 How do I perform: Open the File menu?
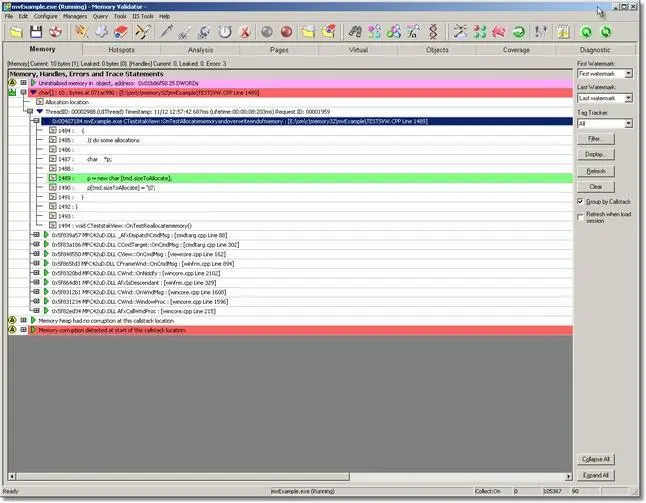(9, 16)
